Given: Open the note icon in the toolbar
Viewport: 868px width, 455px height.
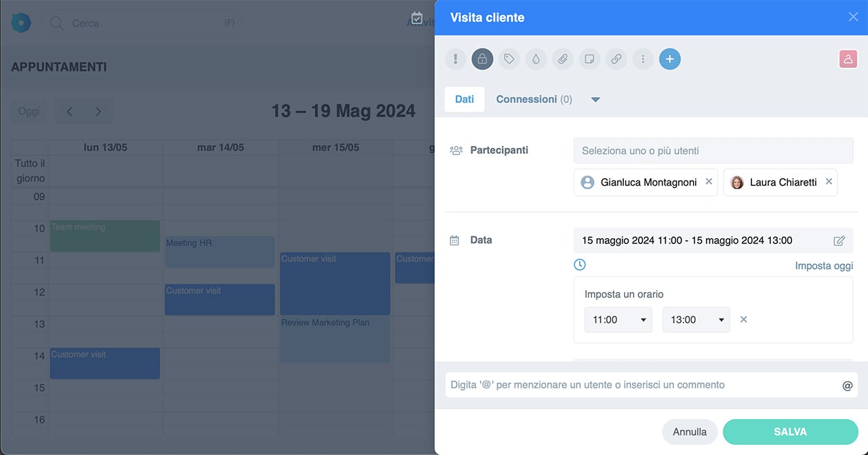Looking at the screenshot, I should [589, 59].
